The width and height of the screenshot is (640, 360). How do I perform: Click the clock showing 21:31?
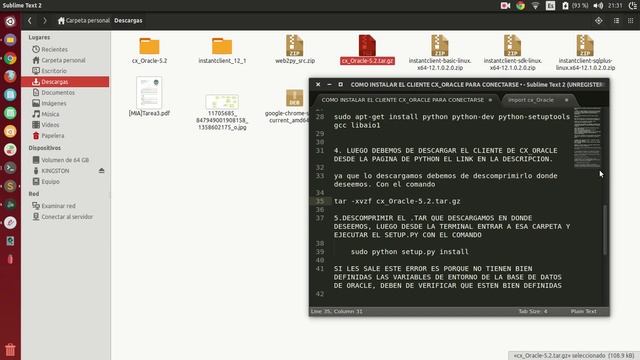615,5
